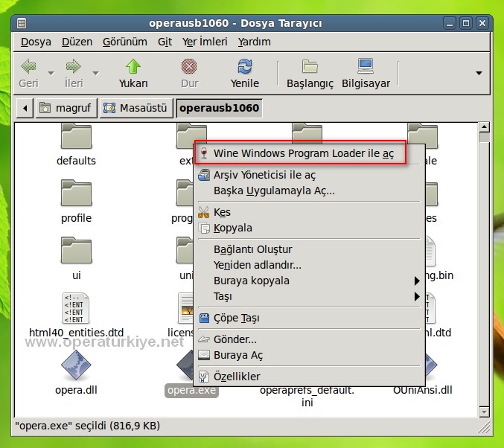504x448 pixels.
Task: Expand Taşı submenu
Action: point(308,296)
